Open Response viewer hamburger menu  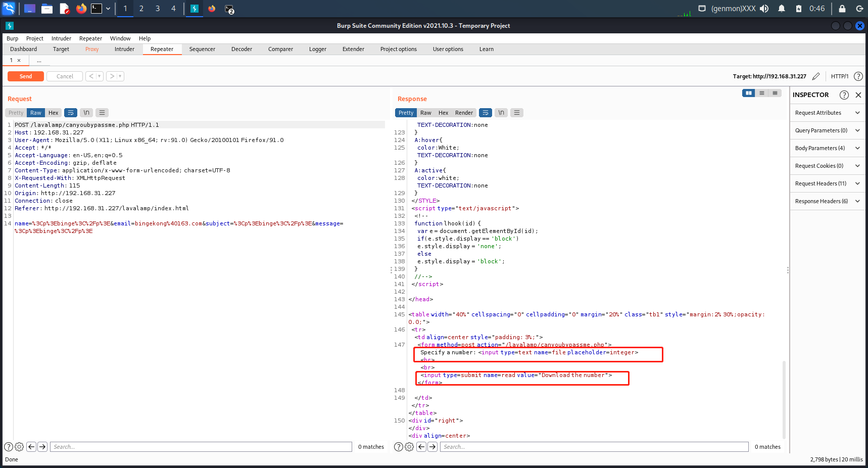[516, 113]
